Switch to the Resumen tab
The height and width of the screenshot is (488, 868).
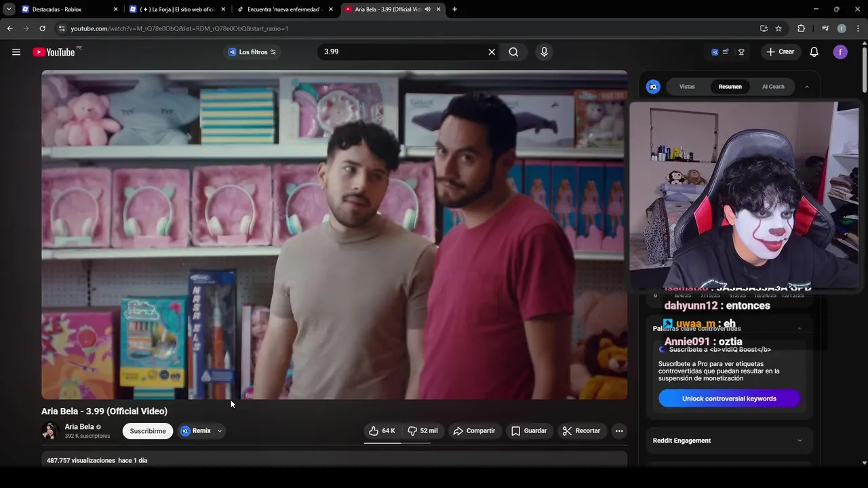pyautogui.click(x=730, y=87)
